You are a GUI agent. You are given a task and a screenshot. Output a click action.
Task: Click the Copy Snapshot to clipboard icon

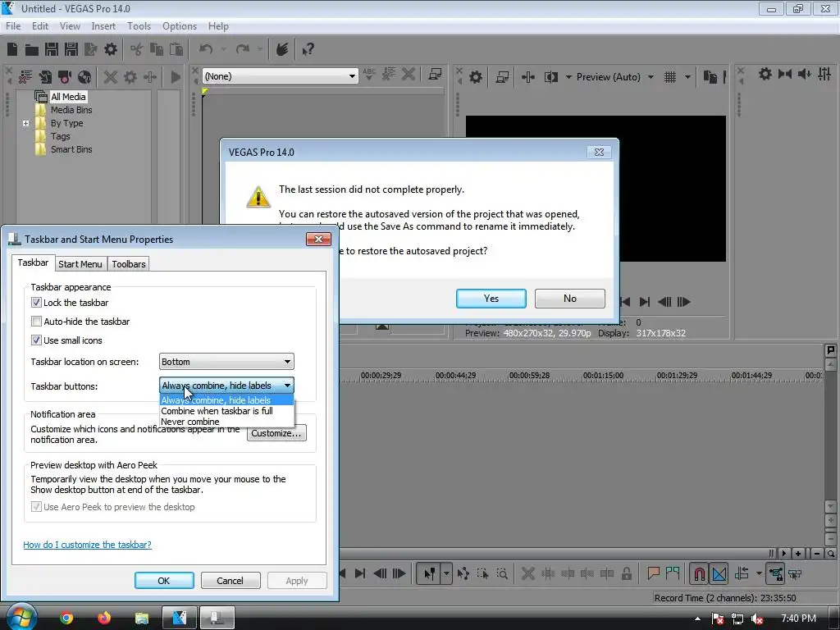click(710, 77)
